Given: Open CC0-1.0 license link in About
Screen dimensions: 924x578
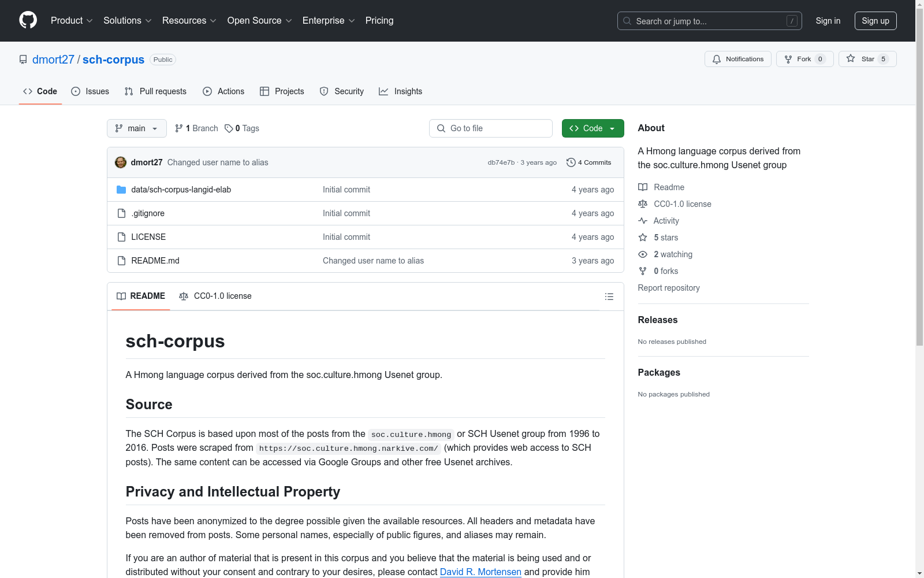Looking at the screenshot, I should (675, 204).
